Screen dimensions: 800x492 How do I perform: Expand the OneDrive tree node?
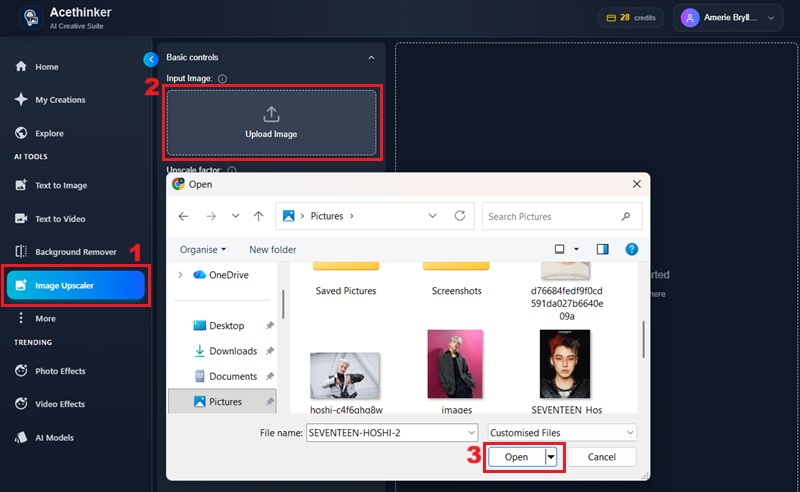click(x=180, y=275)
